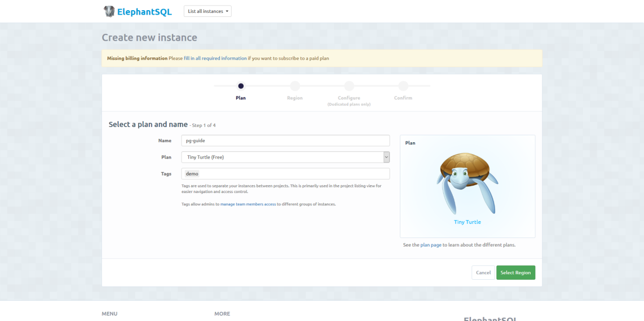This screenshot has height=321, width=644.
Task: Click the MENU footer heading
Action: coord(109,314)
